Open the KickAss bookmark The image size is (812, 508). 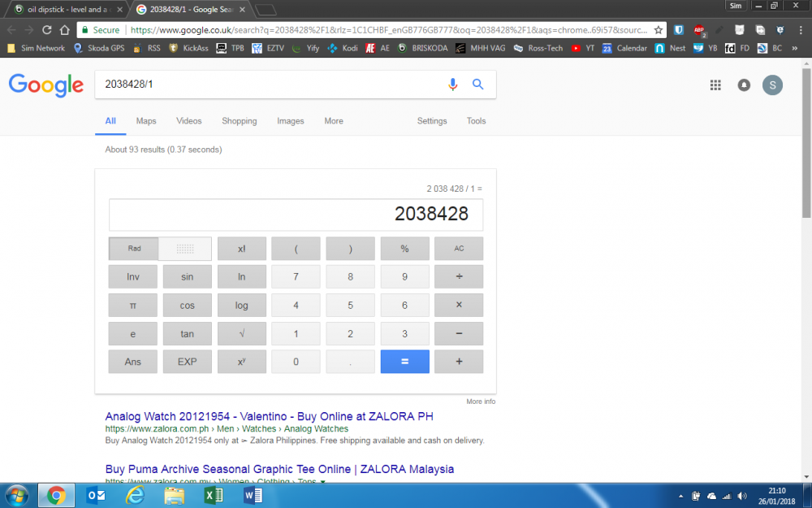tap(188, 48)
